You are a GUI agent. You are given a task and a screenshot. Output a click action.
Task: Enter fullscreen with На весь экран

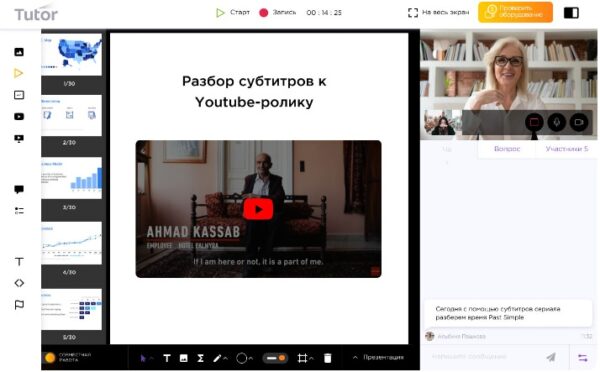[439, 13]
